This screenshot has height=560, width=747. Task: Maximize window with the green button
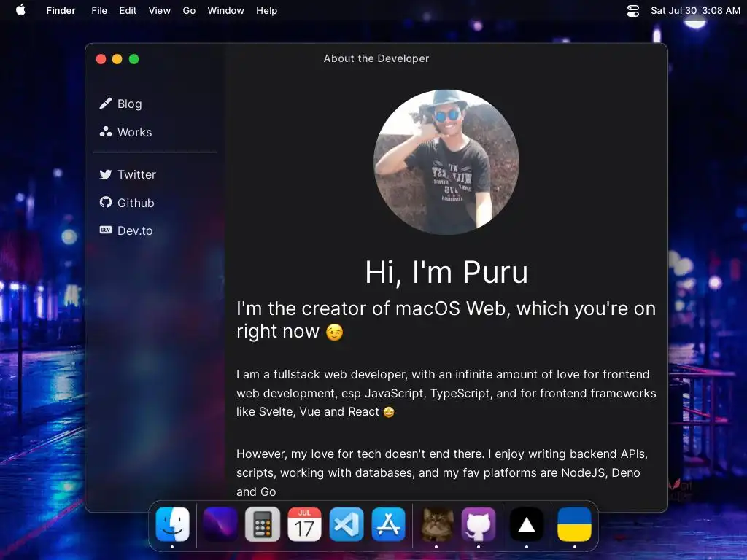(x=134, y=59)
